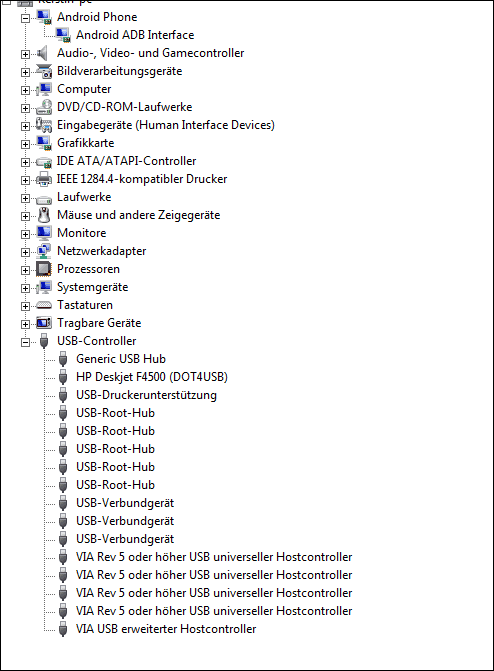Select VIA USB erweiterter Hostcontroller
The height and width of the screenshot is (671, 494).
(166, 629)
